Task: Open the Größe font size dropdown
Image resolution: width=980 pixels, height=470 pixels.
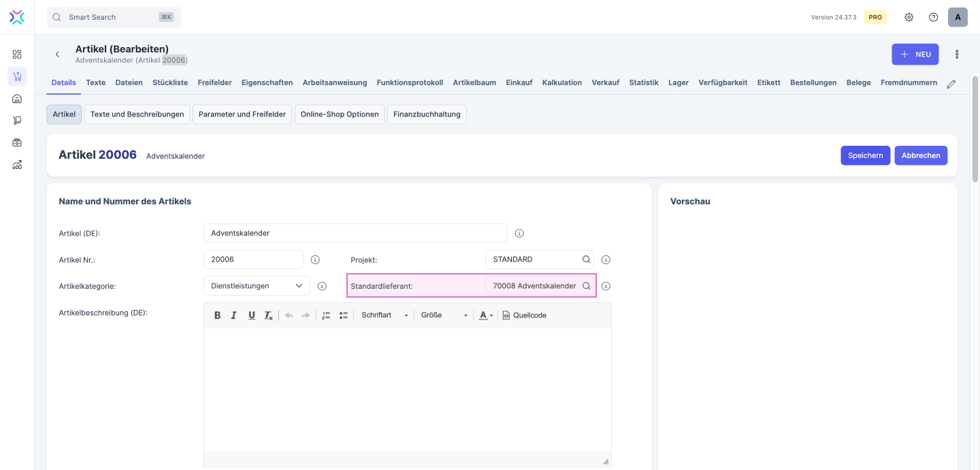Action: (444, 315)
